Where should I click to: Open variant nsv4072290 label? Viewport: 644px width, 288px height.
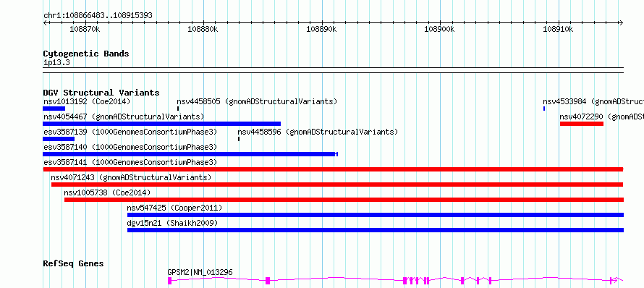pyautogui.click(x=602, y=117)
